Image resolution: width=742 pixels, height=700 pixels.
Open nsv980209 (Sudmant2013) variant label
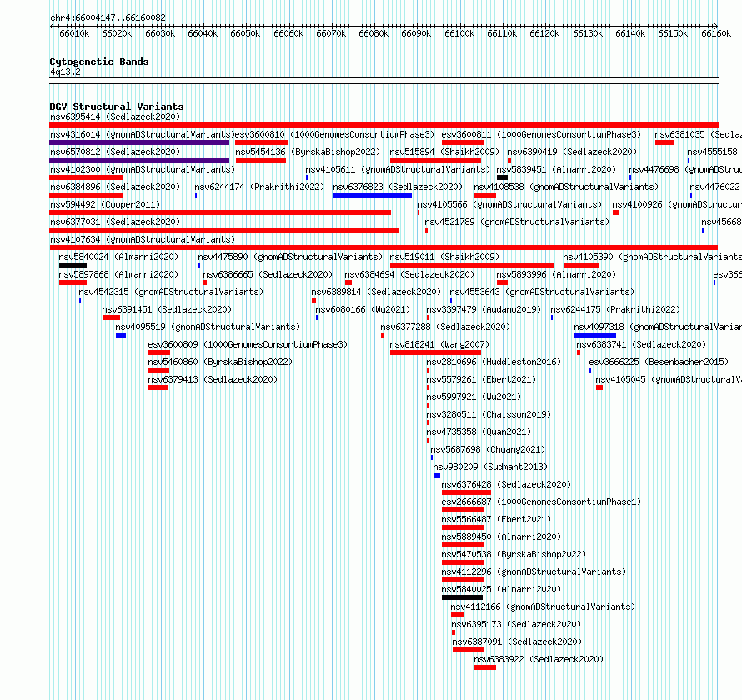tap(490, 467)
